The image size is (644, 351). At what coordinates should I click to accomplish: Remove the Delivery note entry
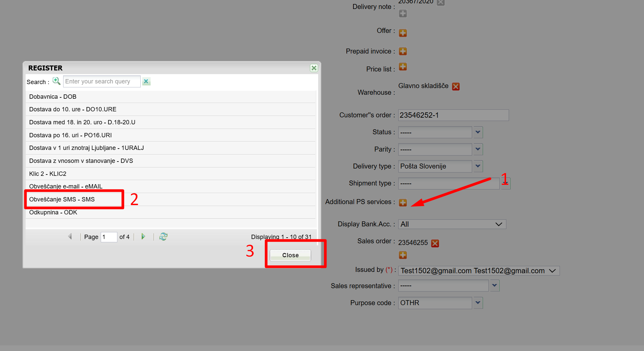point(441,2)
